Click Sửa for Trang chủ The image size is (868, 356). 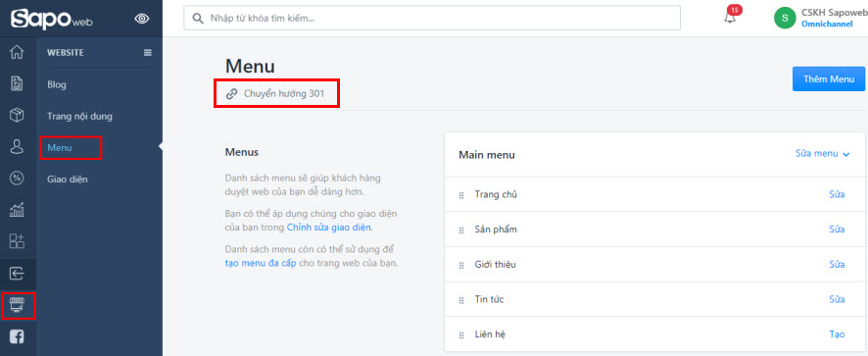(x=837, y=194)
